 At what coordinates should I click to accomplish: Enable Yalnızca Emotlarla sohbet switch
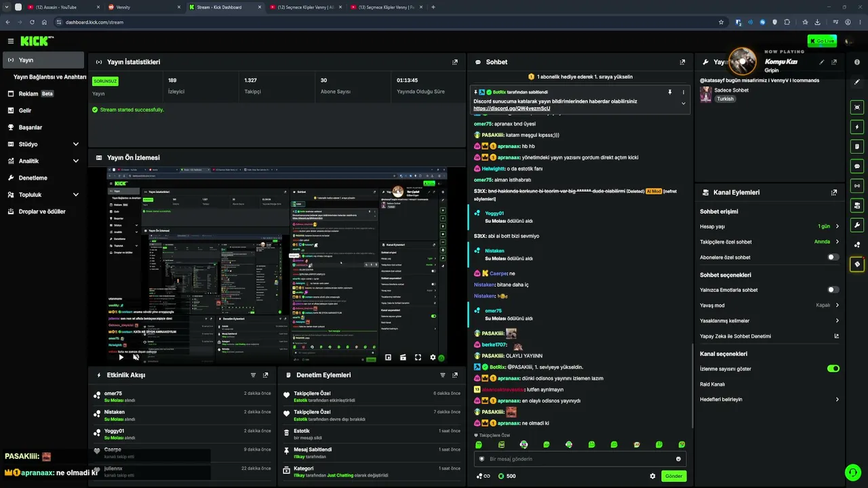pos(833,290)
